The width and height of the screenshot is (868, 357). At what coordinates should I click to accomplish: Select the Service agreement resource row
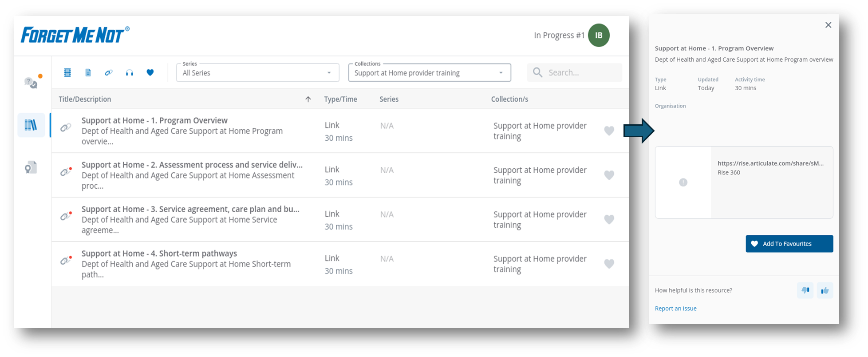click(x=191, y=219)
